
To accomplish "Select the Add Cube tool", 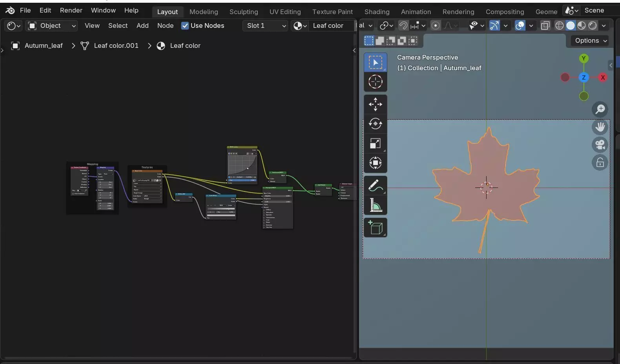I will (376, 227).
